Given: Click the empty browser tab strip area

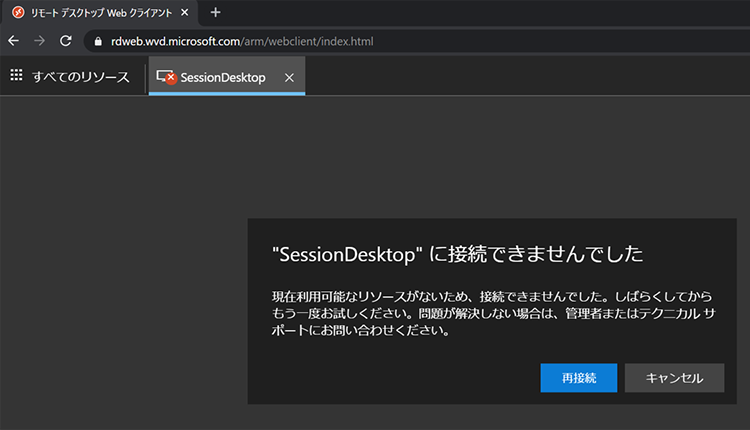Looking at the screenshot, I should pos(480,13).
